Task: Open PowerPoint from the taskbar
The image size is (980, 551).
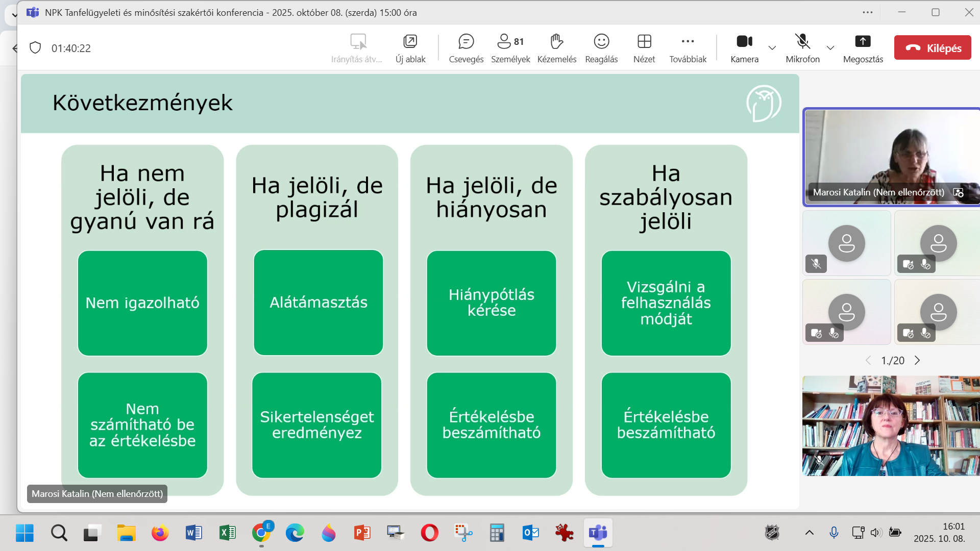Action: [362, 533]
